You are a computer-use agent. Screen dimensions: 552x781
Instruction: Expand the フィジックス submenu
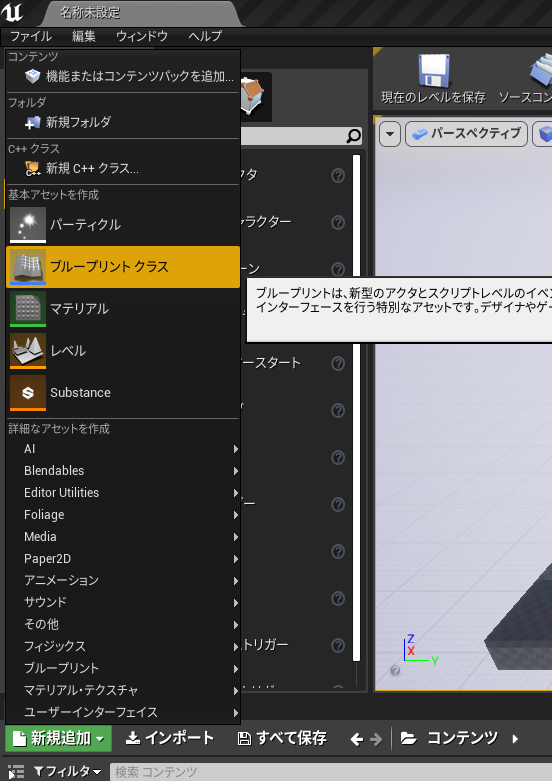coord(123,647)
